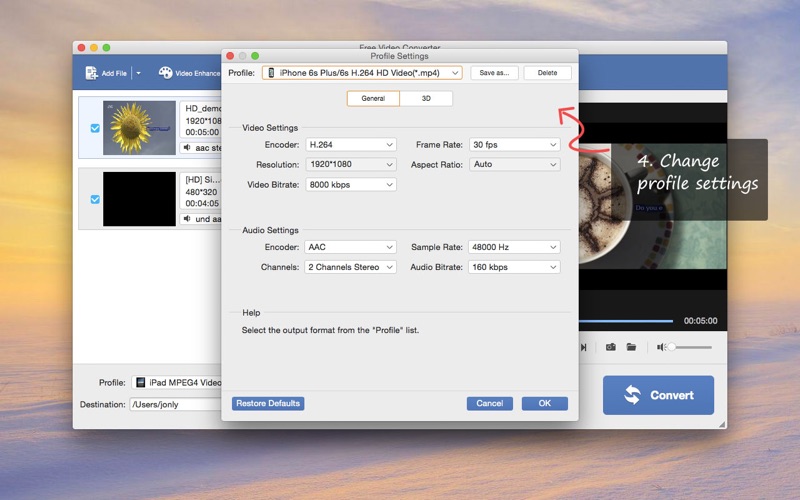Click the audio track icon for HD_demo

pos(187,148)
